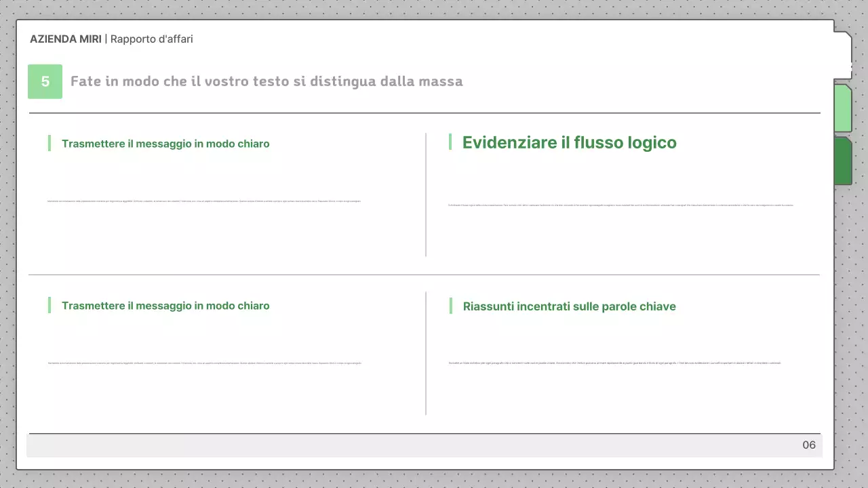Select the paragraph under Evidenziare heading

coord(620,203)
